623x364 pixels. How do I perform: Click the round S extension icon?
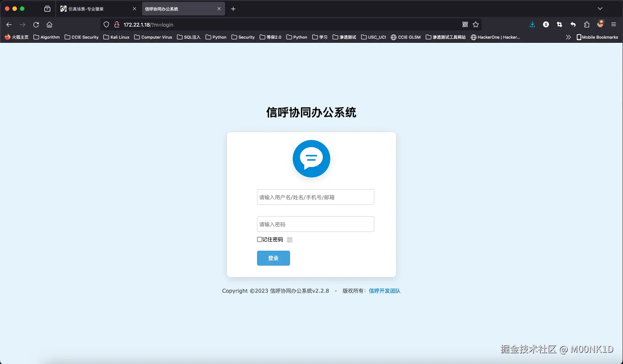(x=546, y=25)
